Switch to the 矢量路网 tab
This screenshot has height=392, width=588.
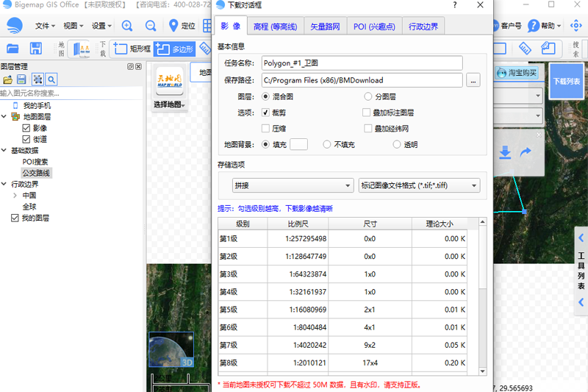pos(324,26)
